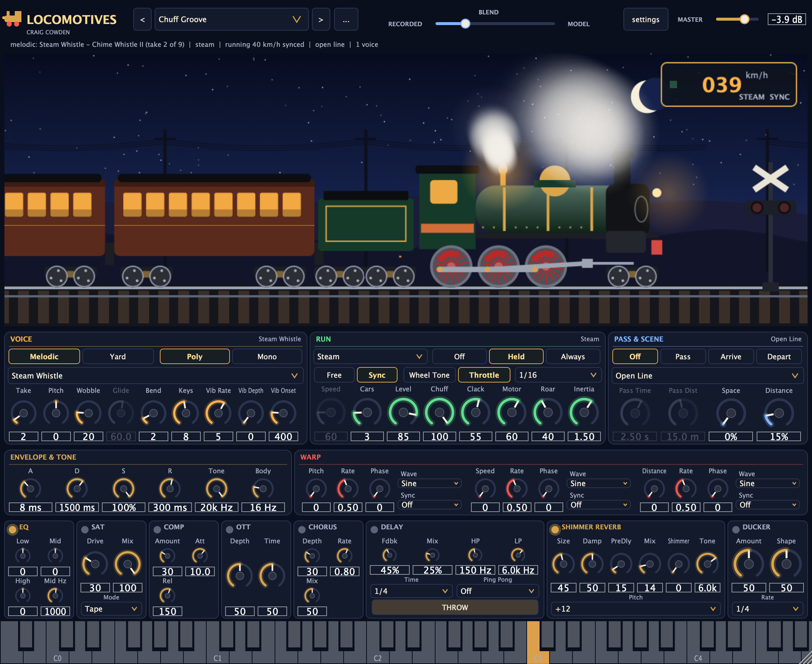Click the Shimmer Reverb Size knob
The height and width of the screenshot is (664, 812).
click(x=563, y=564)
